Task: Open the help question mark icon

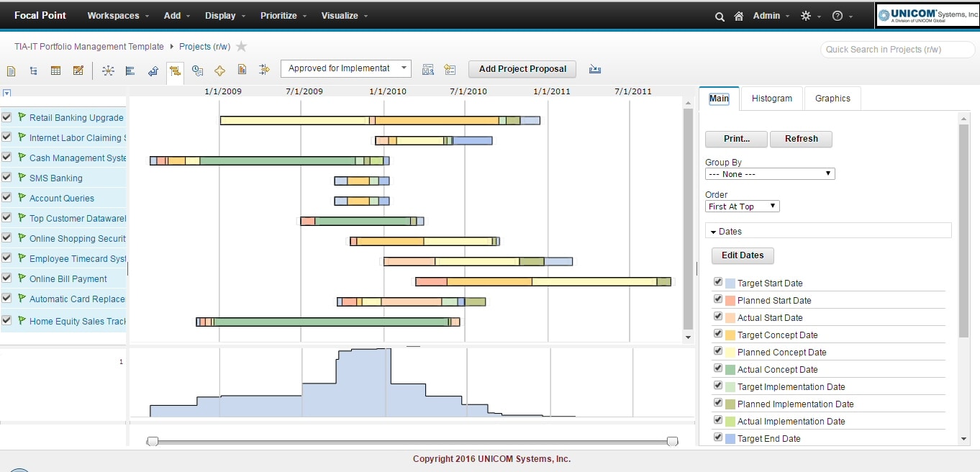Action: (x=838, y=16)
